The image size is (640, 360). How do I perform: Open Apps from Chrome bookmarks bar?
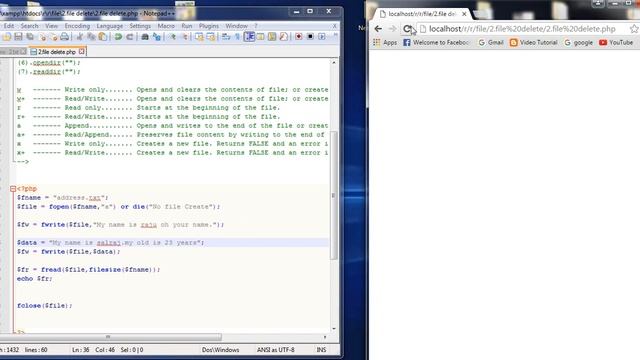click(x=385, y=42)
